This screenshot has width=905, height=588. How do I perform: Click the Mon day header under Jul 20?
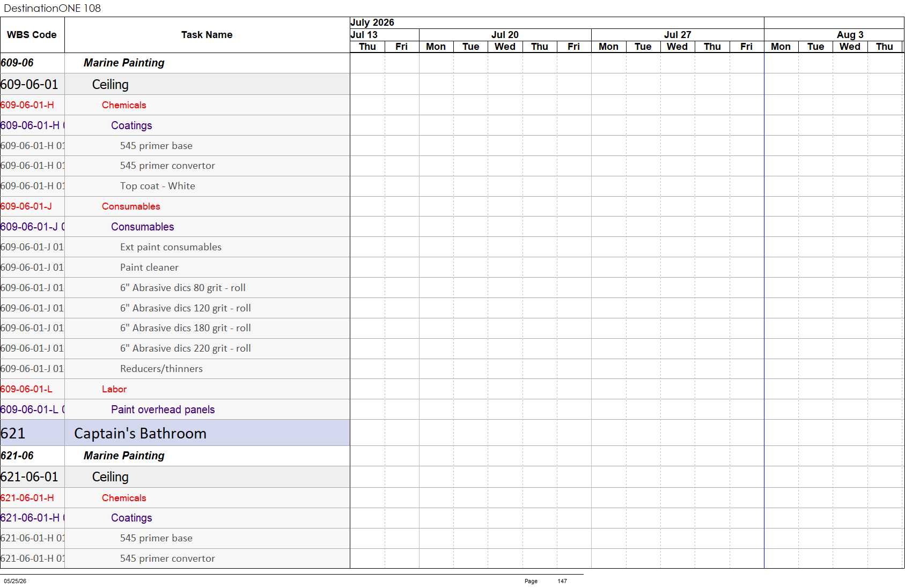point(436,47)
